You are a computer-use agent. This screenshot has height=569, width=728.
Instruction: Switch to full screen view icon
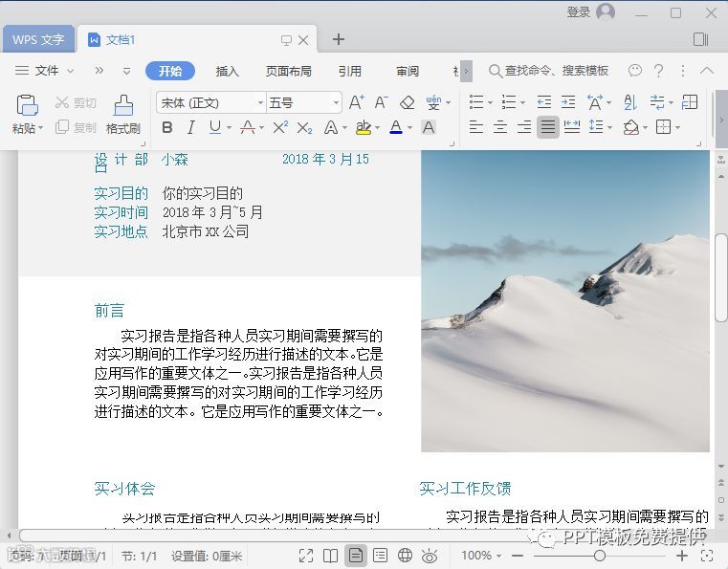[x=306, y=556]
